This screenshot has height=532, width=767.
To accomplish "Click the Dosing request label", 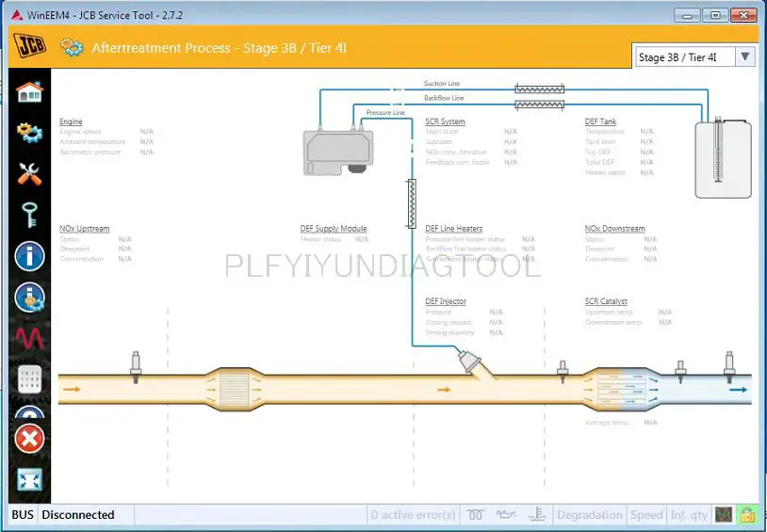I will pyautogui.click(x=449, y=322).
